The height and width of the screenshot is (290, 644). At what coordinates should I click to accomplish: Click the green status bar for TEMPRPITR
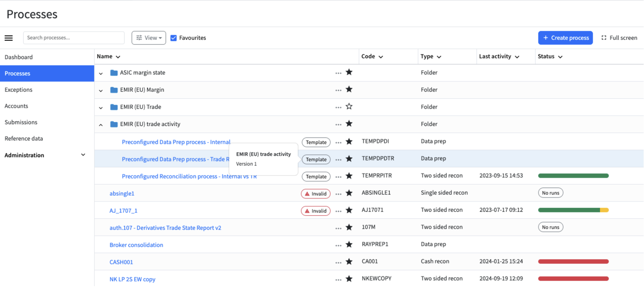[573, 176]
